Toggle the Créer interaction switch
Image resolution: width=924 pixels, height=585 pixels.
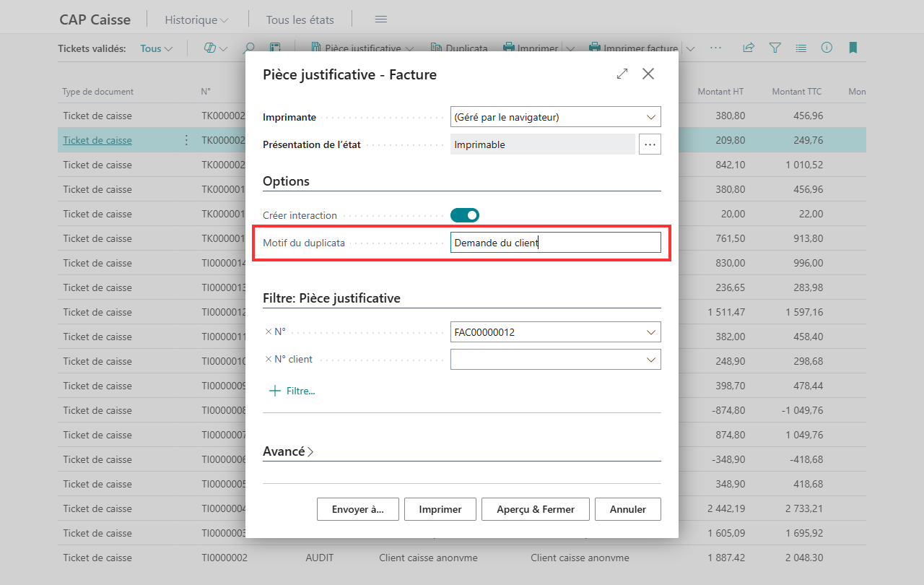(465, 215)
